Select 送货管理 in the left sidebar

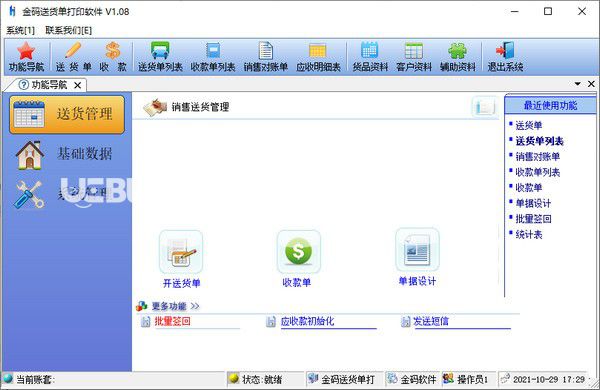[x=67, y=114]
